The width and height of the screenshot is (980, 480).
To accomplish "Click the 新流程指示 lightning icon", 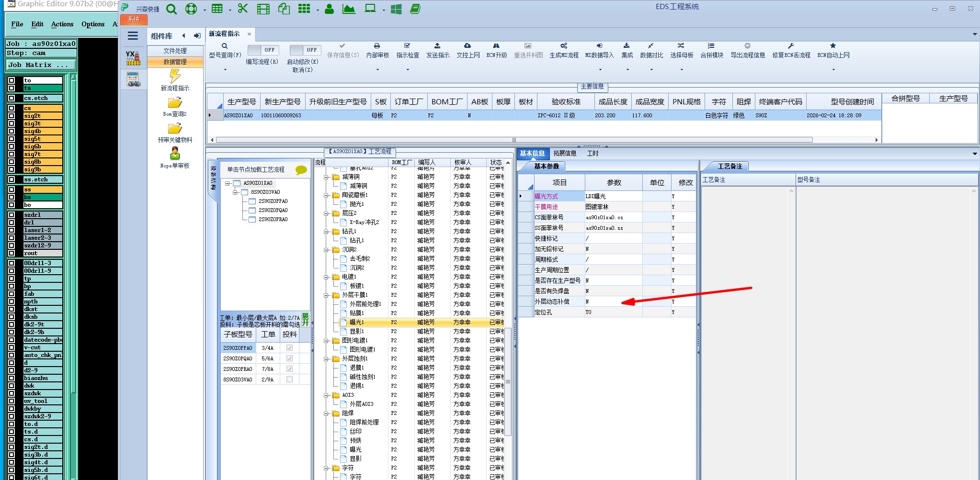I will click(x=175, y=76).
